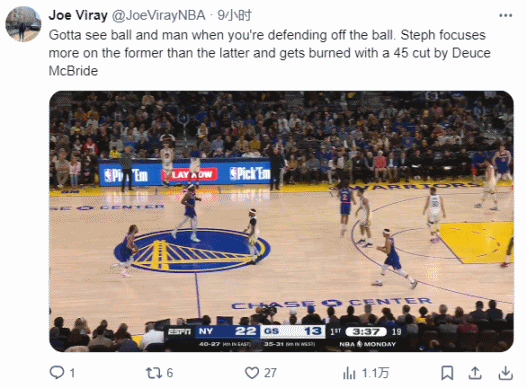Viewport: 527px width, 388px height.
Task: Play the embedded basketball video
Action: click(x=281, y=221)
